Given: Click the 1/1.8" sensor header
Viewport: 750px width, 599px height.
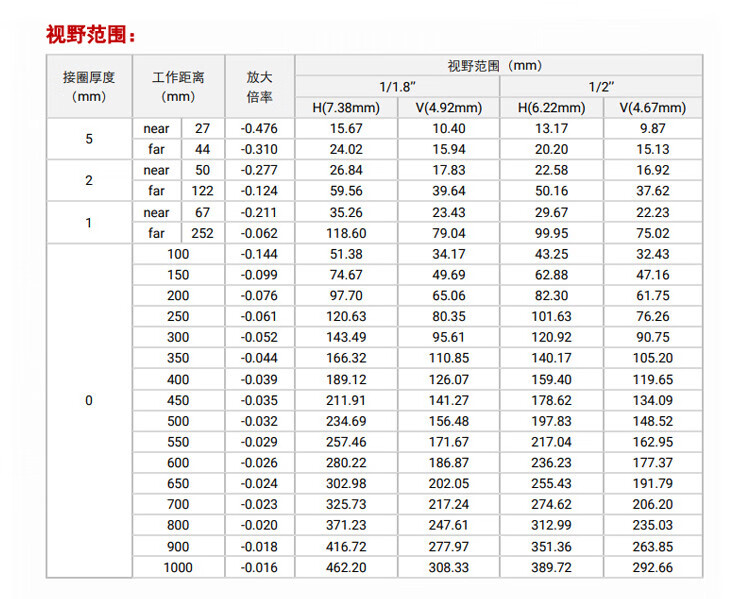Looking at the screenshot, I should pos(397,87).
